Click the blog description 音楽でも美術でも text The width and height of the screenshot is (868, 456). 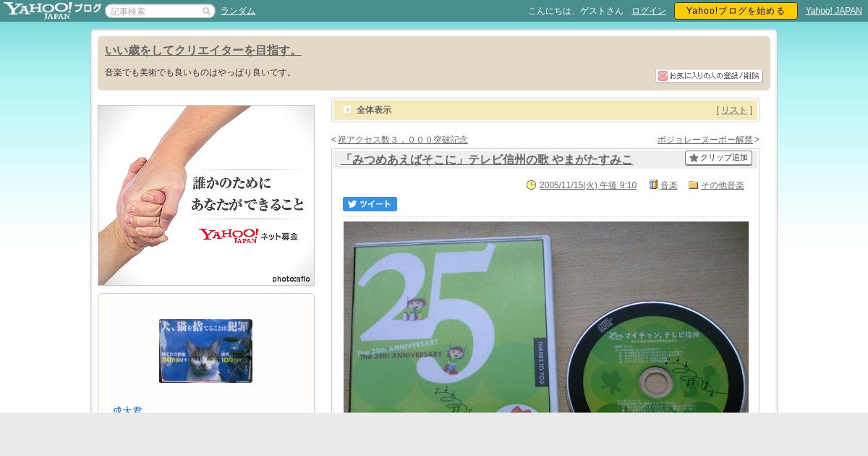[x=200, y=72]
